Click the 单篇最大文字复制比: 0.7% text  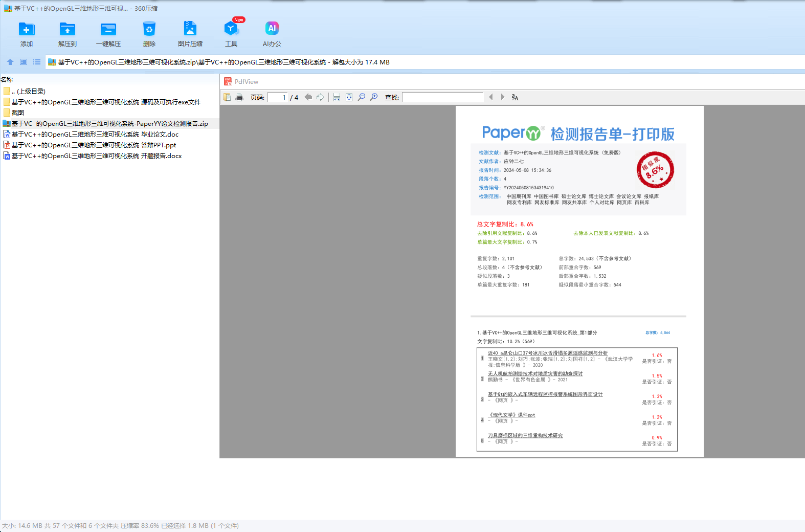coord(507,242)
